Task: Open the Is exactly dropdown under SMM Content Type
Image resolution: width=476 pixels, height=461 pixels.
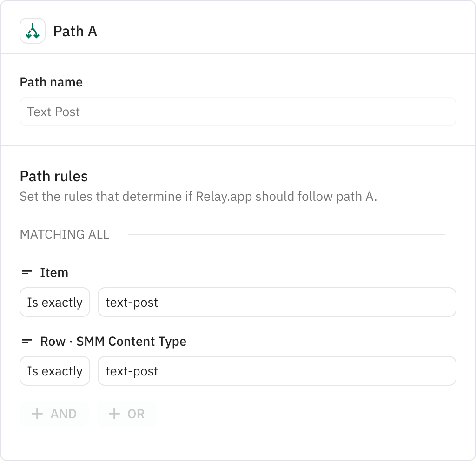Action: point(55,371)
